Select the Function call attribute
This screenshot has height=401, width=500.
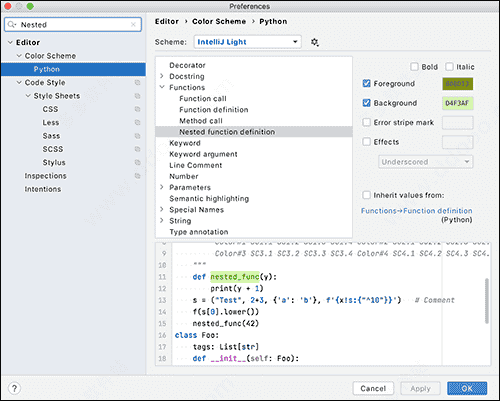[x=203, y=98]
